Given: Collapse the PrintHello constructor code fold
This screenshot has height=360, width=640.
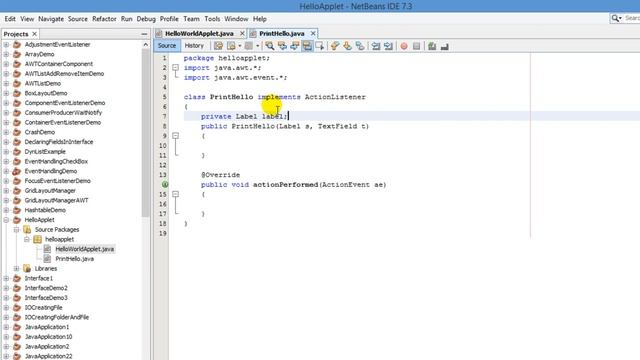Looking at the screenshot, I should pyautogui.click(x=176, y=136).
